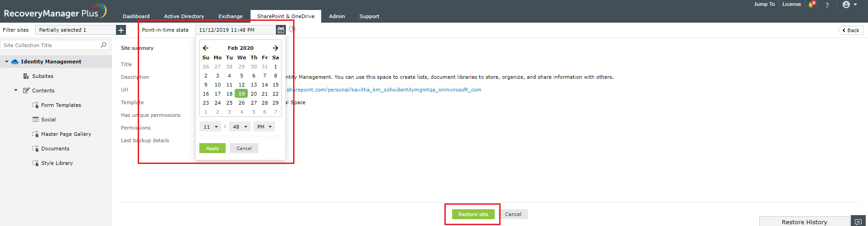The image size is (868, 226).
Task: Open notifications bell icon
Action: point(812,5)
